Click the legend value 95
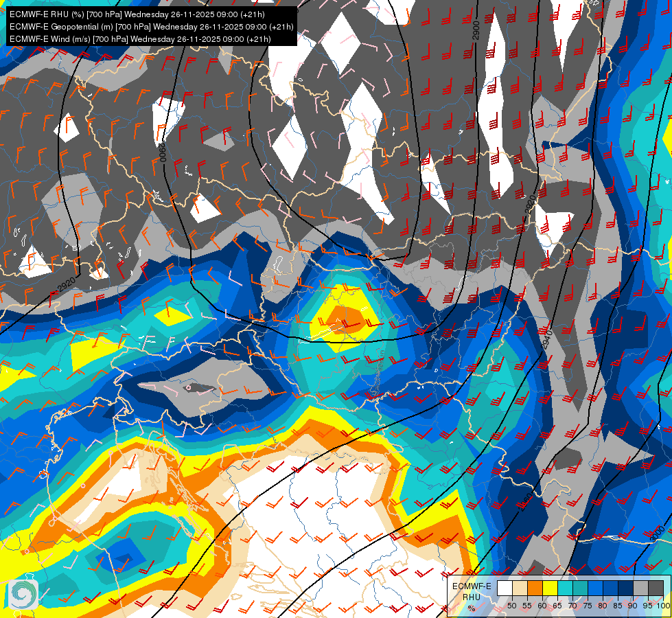Screen dimensions: 672x618 (x=648, y=606)
